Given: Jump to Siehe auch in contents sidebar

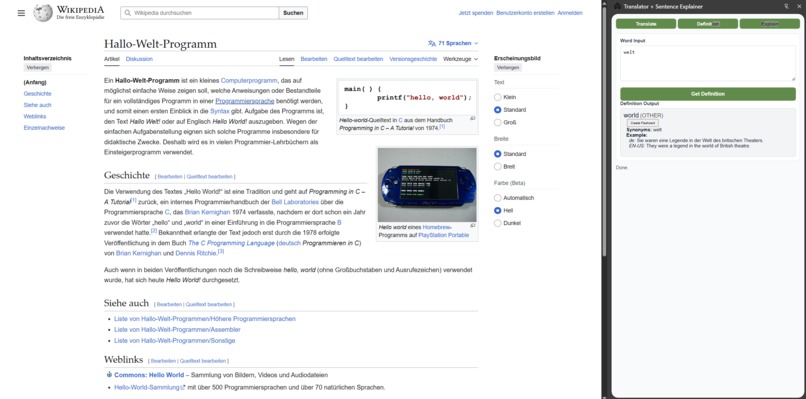Looking at the screenshot, I should (x=38, y=105).
